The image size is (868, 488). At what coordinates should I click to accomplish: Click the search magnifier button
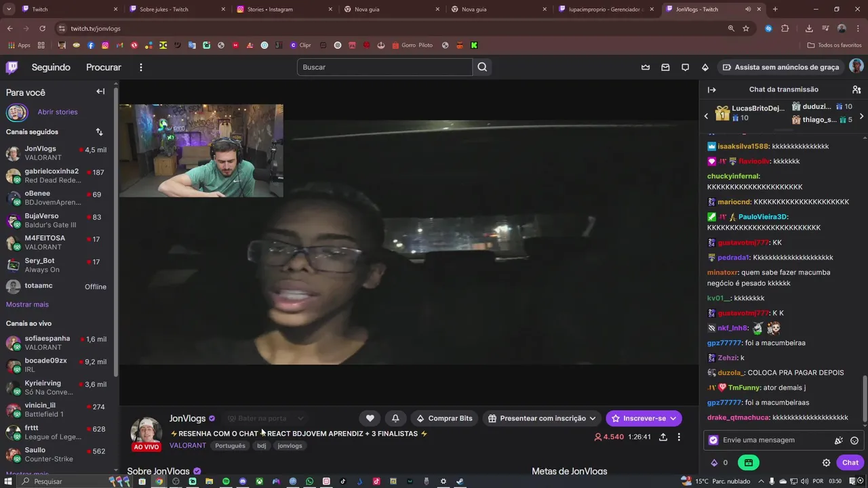click(482, 67)
